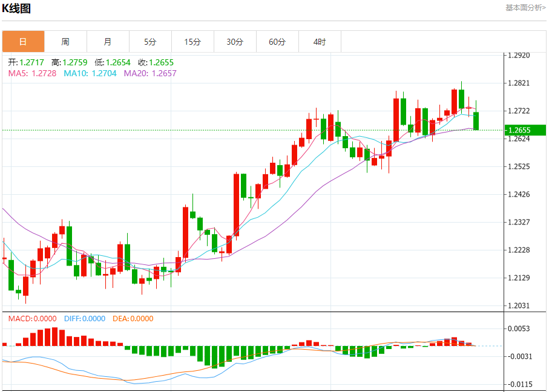The width and height of the screenshot is (552, 392).
Task: Select the 日 daily chart tab
Action: coord(23,42)
